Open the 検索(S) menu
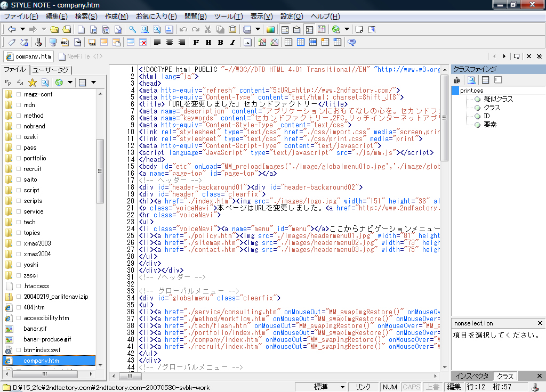The height and width of the screenshot is (392, 546). click(86, 17)
